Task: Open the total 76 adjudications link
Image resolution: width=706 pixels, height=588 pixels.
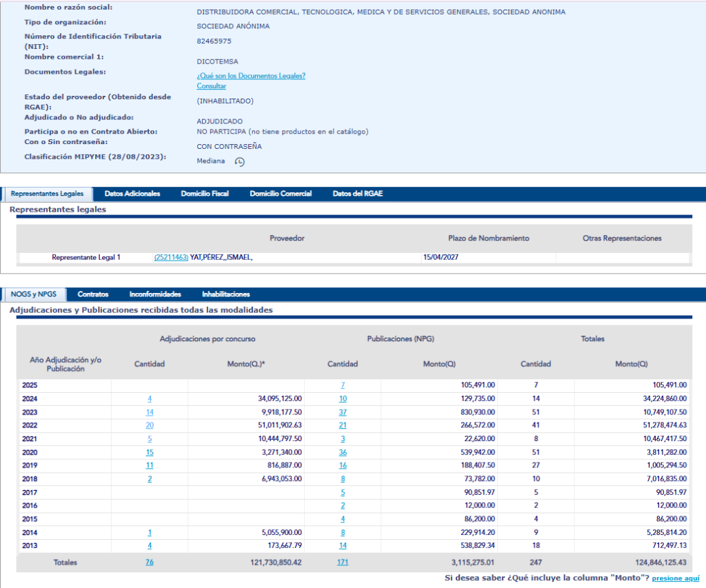Action: [150, 562]
